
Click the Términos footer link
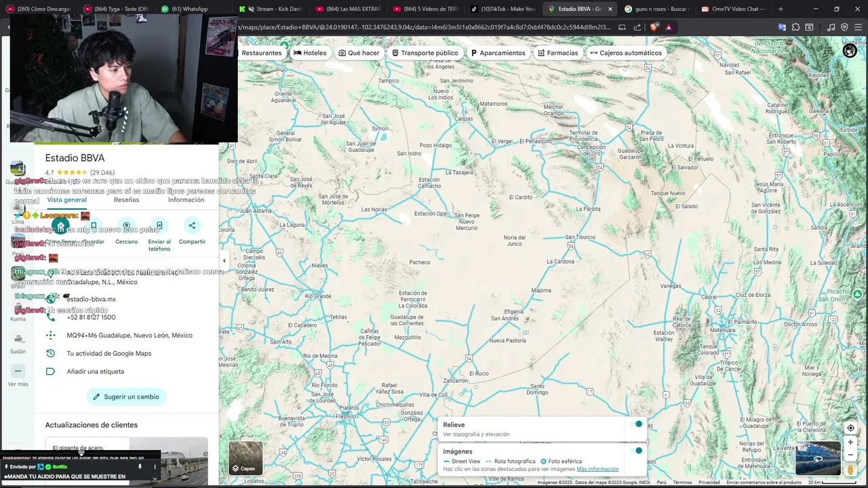coord(682,483)
